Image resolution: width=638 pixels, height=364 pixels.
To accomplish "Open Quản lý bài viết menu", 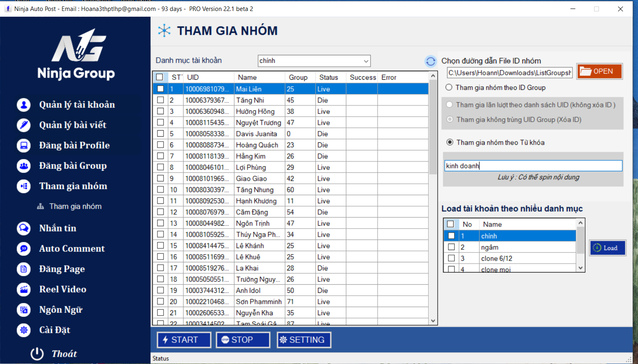I will coord(73,125).
